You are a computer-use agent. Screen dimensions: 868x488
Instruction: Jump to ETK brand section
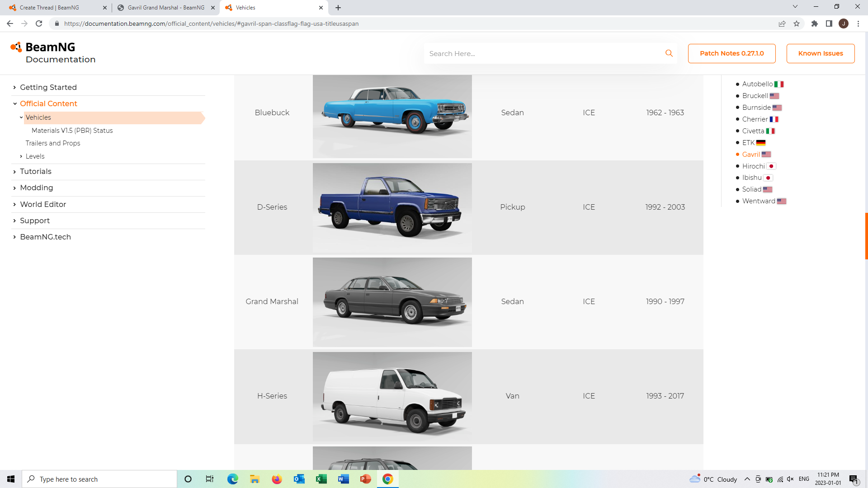(x=754, y=143)
